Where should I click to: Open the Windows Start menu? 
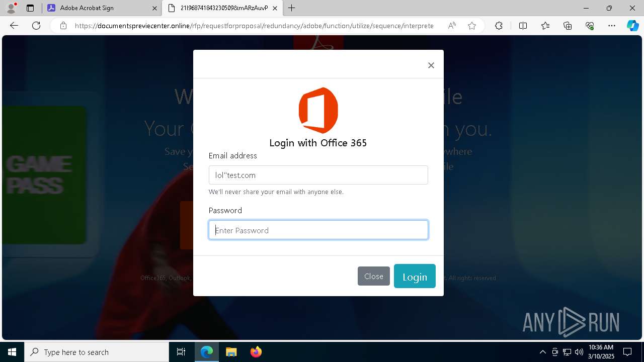pos(12,352)
